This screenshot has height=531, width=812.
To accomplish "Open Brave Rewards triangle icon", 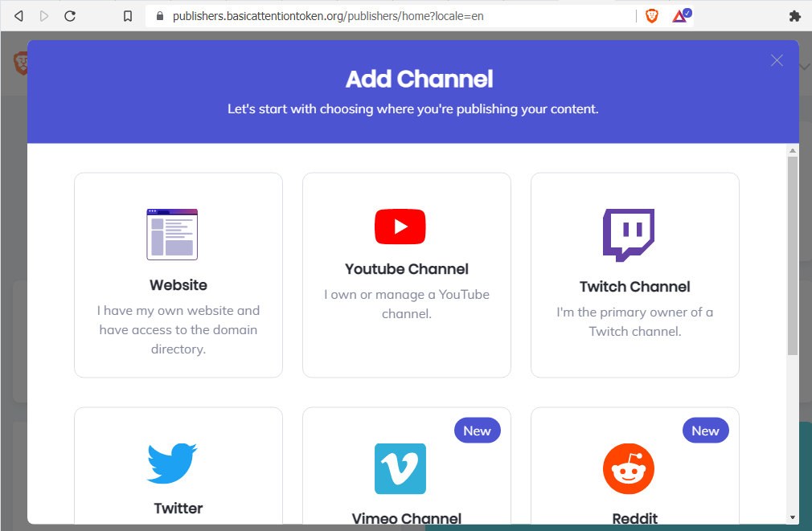I will 681,15.
